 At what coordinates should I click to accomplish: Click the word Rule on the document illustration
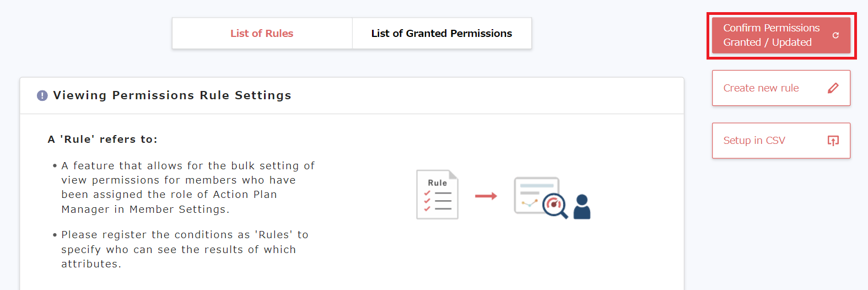pyautogui.click(x=438, y=182)
